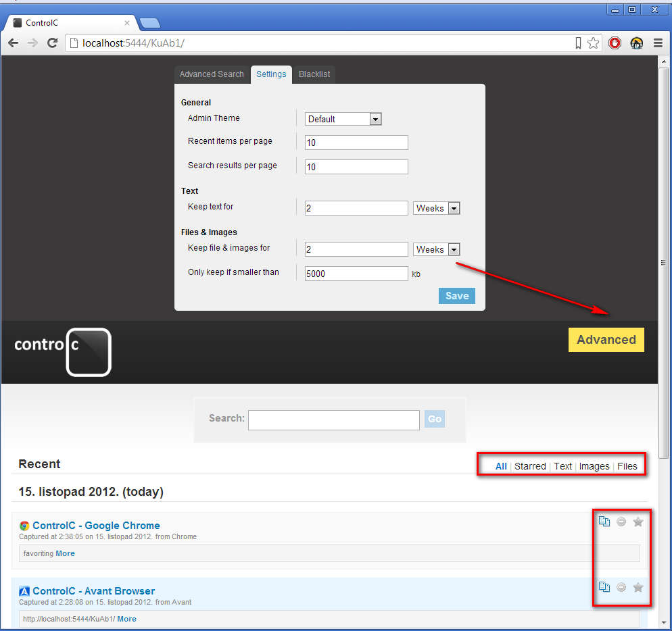Open the Keep text for Weeks dropdown
672x631 pixels.
(x=436, y=208)
